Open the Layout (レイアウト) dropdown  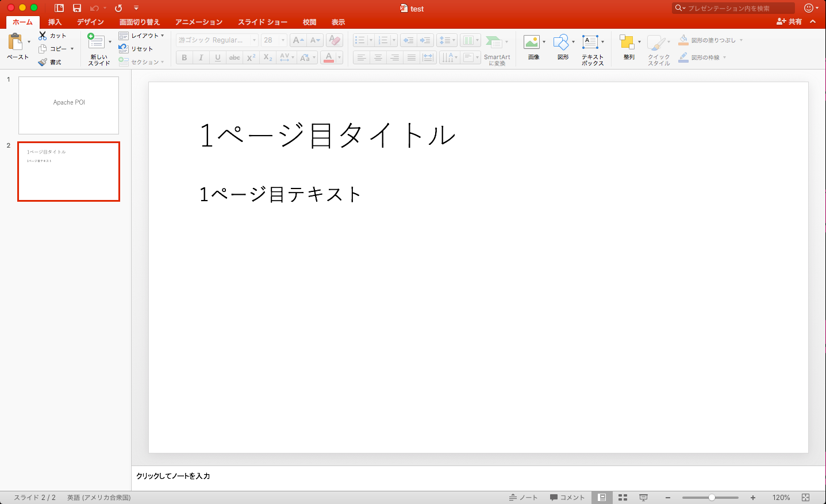pyautogui.click(x=141, y=36)
